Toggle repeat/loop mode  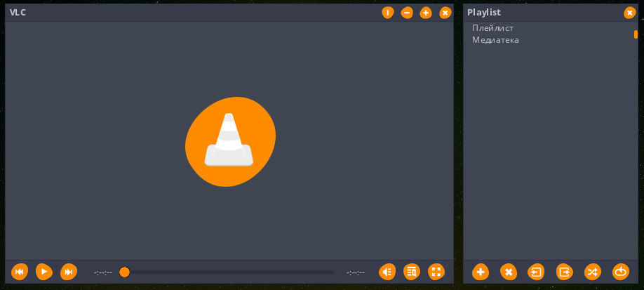pyautogui.click(x=621, y=272)
